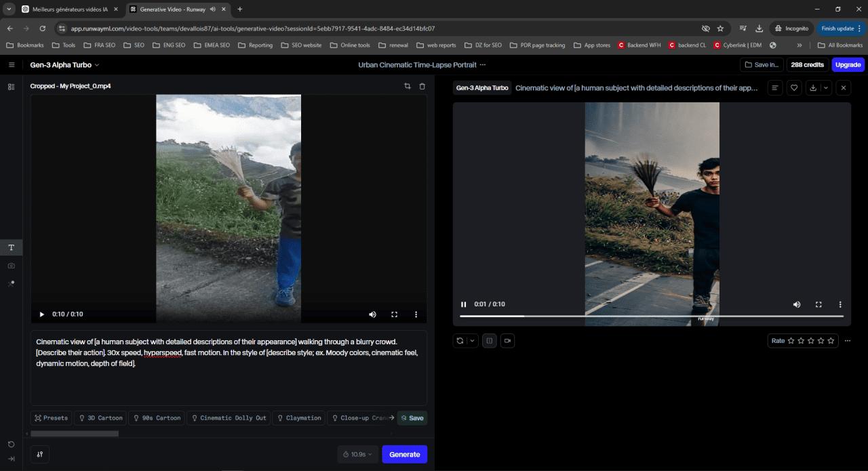868x471 pixels.
Task: Fullscreen the input video
Action: [394, 314]
